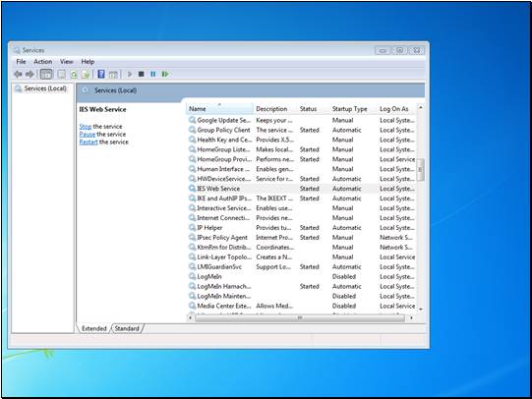Click the Forward arrow toolbar icon
This screenshot has height=399, width=532.
tap(30, 74)
